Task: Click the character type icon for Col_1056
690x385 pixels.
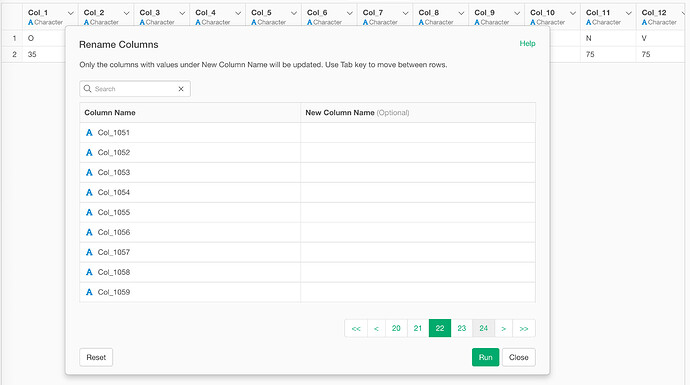Action: click(89, 232)
